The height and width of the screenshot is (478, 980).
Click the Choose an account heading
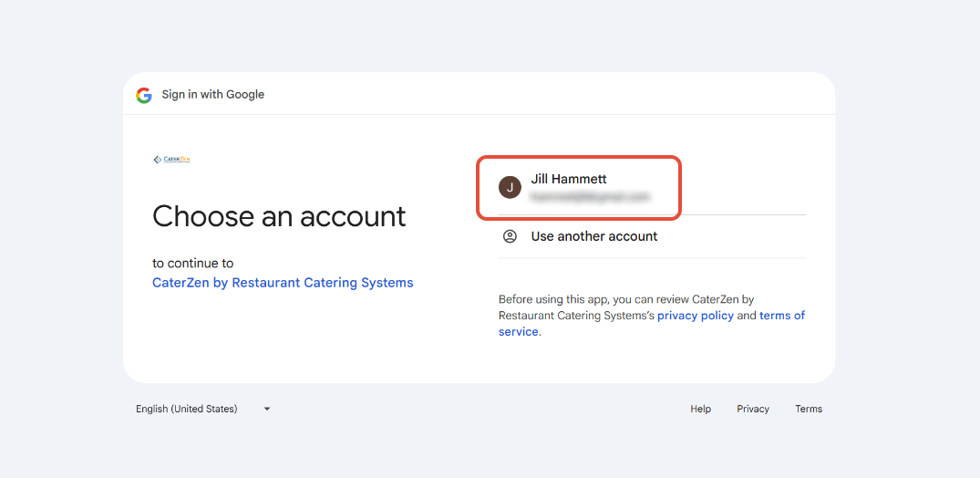pos(279,216)
